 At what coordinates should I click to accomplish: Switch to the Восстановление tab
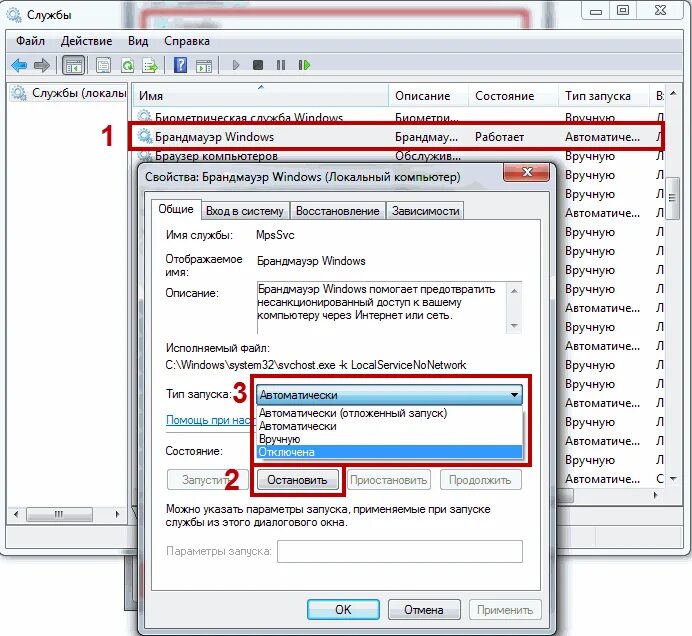coord(338,211)
